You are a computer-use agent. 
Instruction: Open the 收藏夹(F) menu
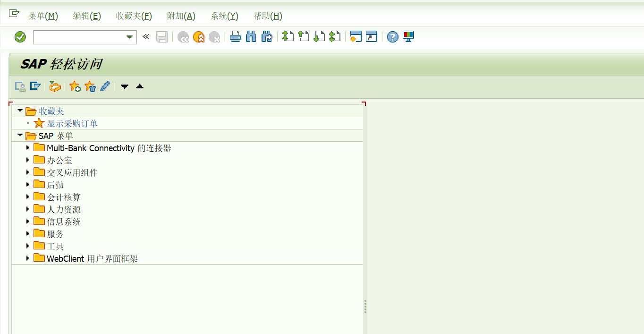(x=134, y=16)
